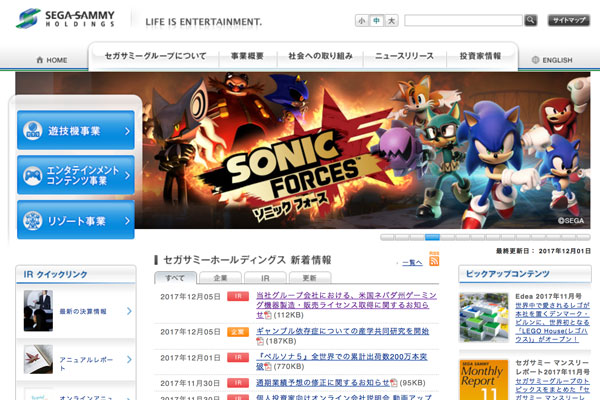Click the 遊技機事業 round icon
Viewport: 600px width, 400px height.
pos(33,131)
